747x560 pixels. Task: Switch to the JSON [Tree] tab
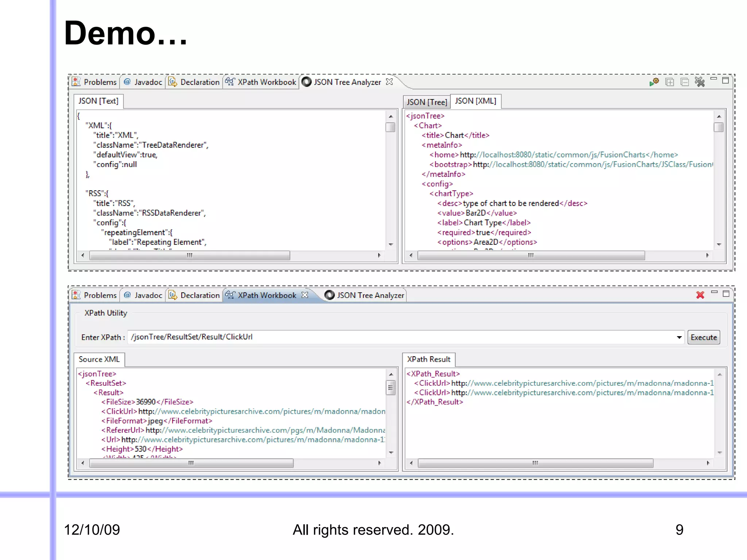tap(427, 102)
